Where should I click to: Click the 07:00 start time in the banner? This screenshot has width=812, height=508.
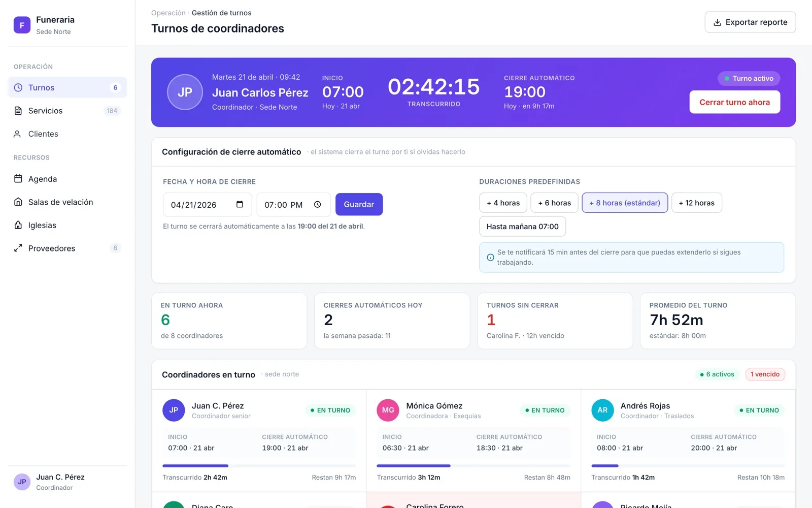coord(343,92)
